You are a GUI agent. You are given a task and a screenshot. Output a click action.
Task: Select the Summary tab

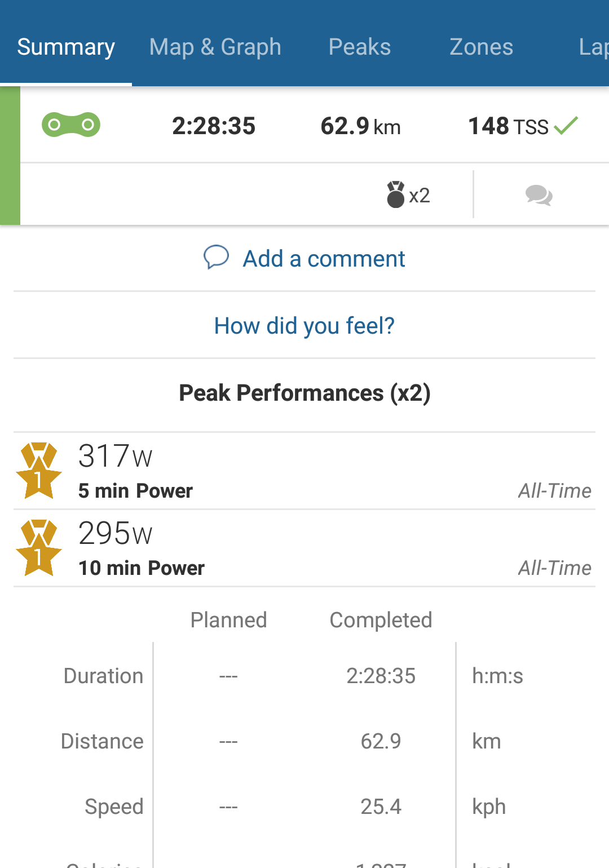tap(66, 47)
